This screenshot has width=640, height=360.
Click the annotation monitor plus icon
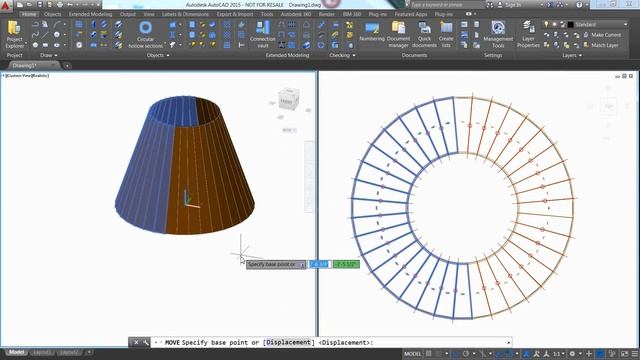pos(589,353)
